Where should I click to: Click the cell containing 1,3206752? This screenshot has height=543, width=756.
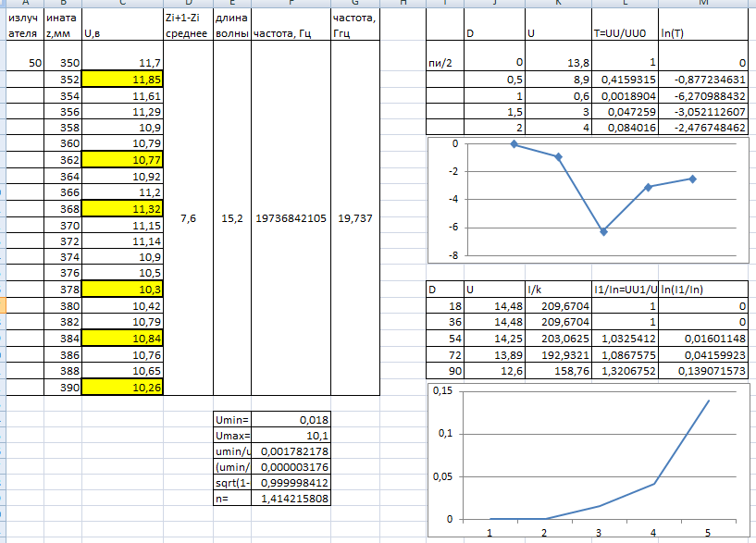tap(625, 371)
